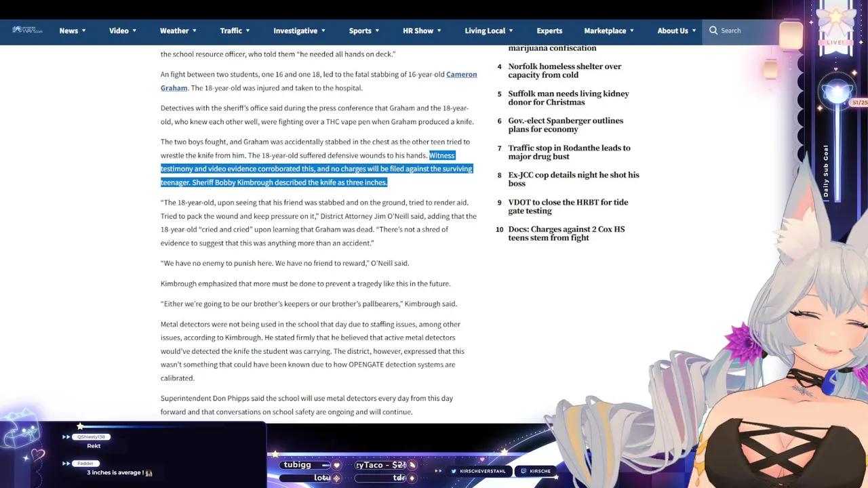Click the 'Kimbrough emphasized that more must' sentence
This screenshot has width=868, height=488.
(x=305, y=283)
